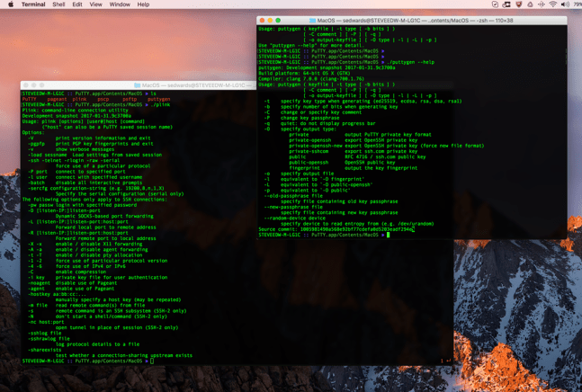Click folder proxy icon in plink window title
582x392 pixels.
(137, 85)
